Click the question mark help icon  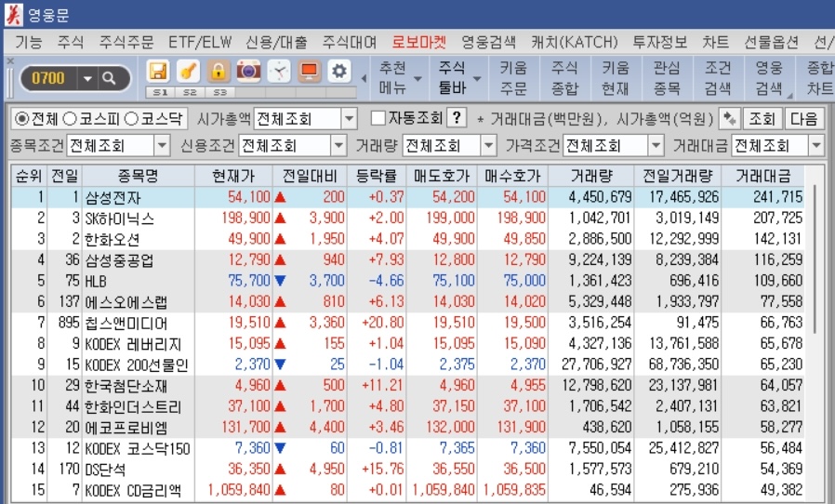tap(457, 118)
